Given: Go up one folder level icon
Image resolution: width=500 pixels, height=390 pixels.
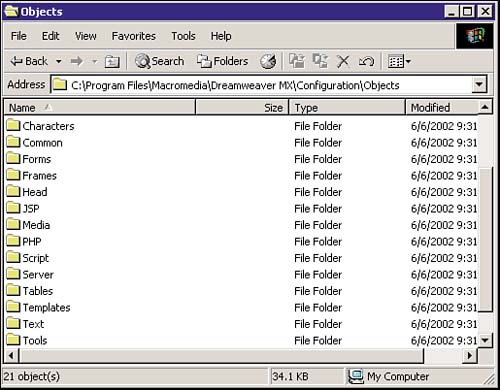Looking at the screenshot, I should [112, 62].
